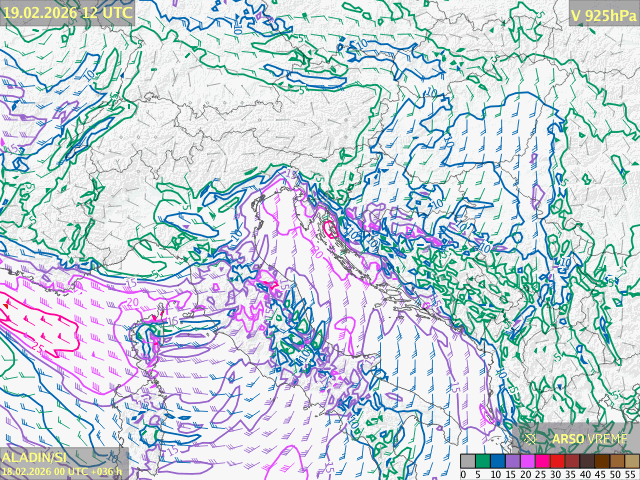Viewport: 640px width, 480px height.
Task: Select the blue 10 legend swatch
Action: pyautogui.click(x=498, y=462)
